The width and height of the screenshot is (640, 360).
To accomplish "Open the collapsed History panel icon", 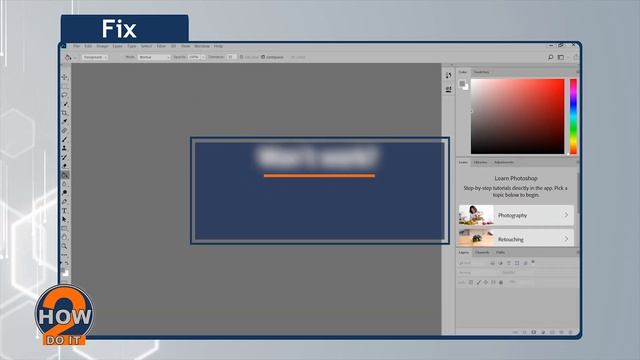I will pos(449,76).
